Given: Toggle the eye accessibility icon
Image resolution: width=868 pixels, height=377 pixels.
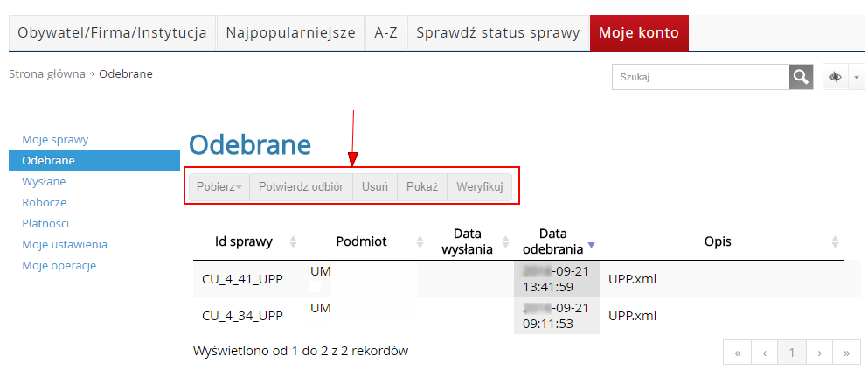Looking at the screenshot, I should click(x=836, y=77).
